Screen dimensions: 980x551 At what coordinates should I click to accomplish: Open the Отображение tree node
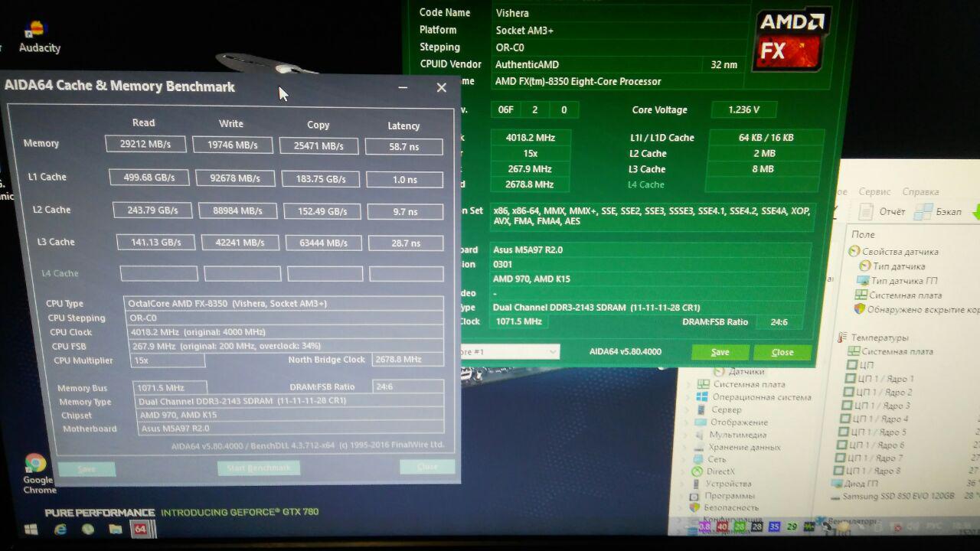(x=730, y=422)
